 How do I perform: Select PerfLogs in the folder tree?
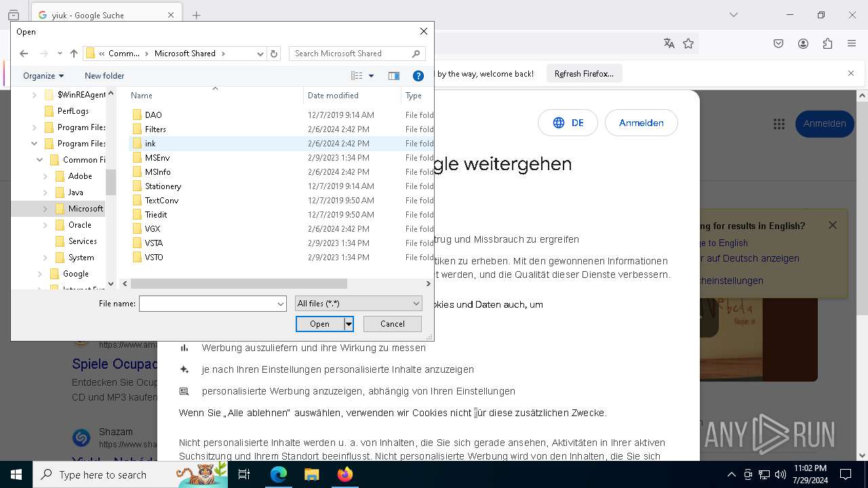click(73, 111)
